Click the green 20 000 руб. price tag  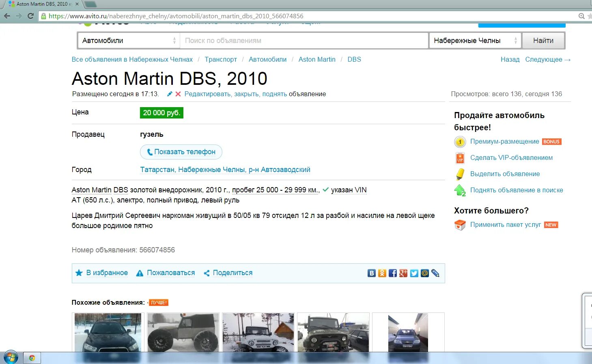[161, 113]
